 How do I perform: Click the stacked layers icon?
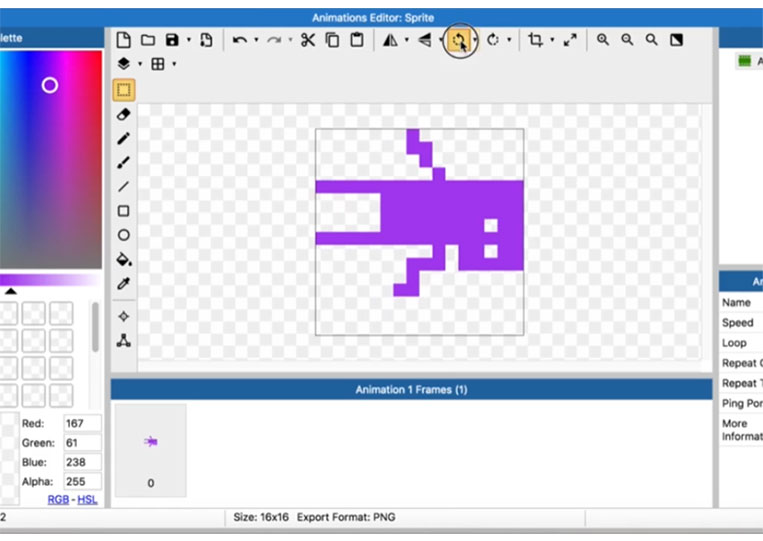click(124, 64)
